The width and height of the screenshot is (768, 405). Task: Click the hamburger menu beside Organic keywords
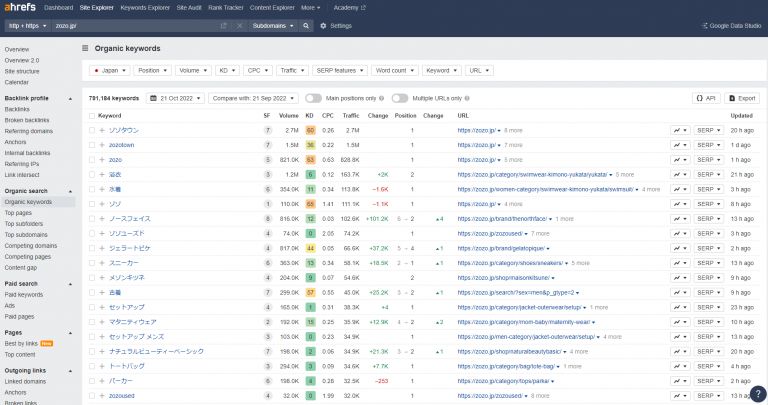click(x=85, y=48)
